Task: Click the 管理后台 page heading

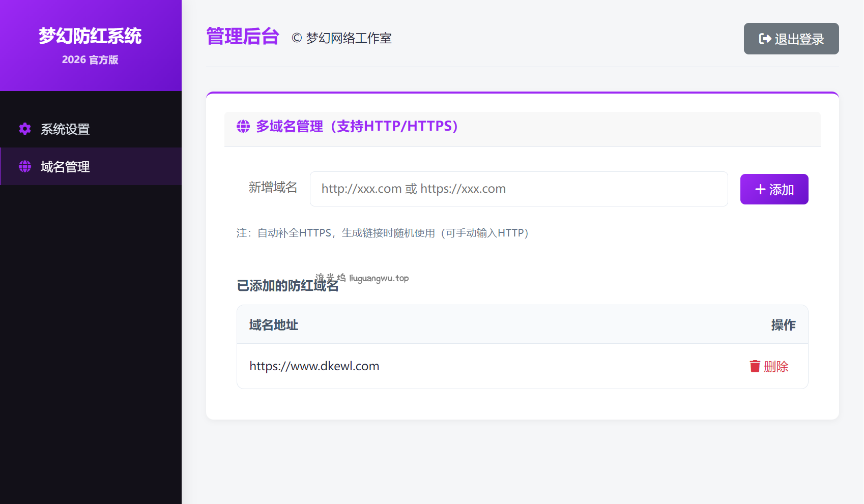Action: coord(243,37)
